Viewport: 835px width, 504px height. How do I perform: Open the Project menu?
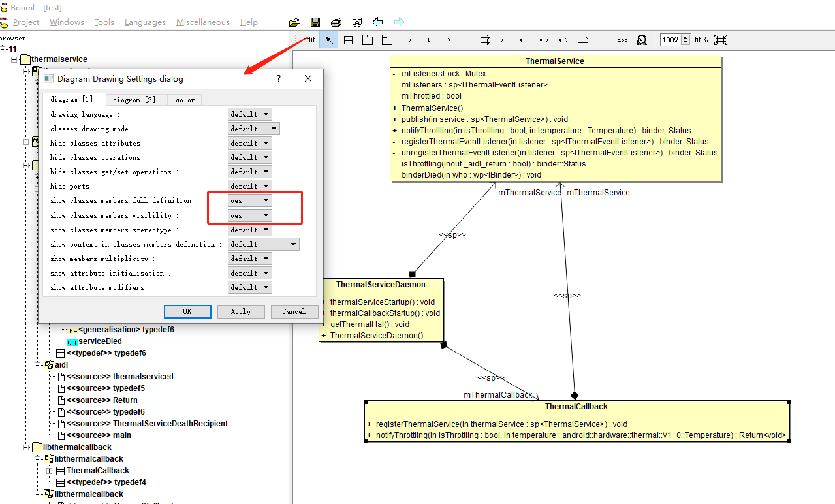click(26, 22)
